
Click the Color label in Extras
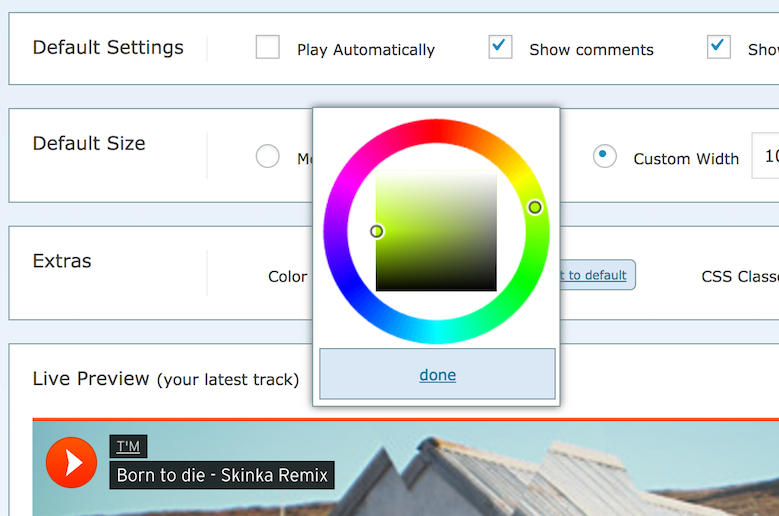(288, 277)
